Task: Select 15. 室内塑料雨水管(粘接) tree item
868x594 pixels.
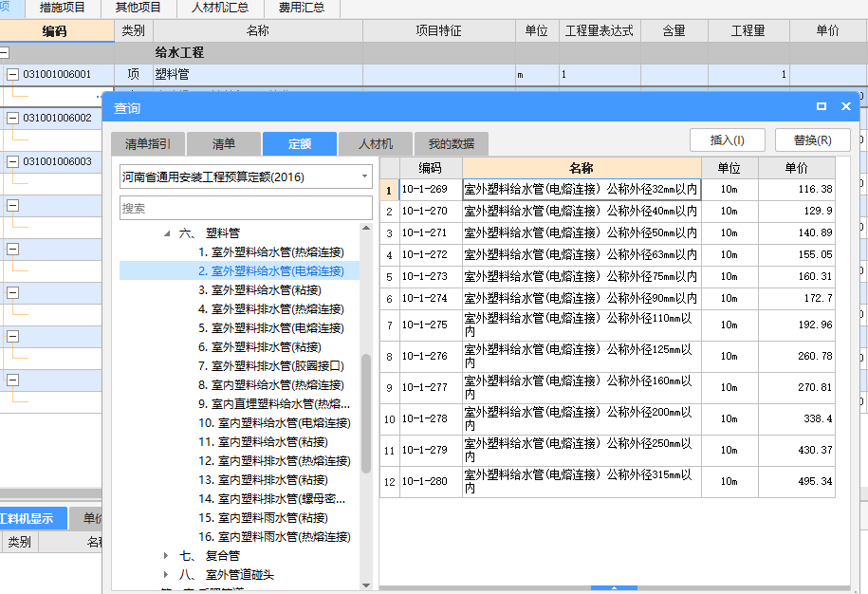Action: pos(263,517)
